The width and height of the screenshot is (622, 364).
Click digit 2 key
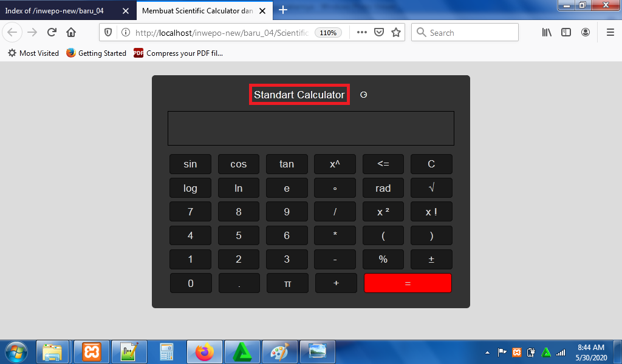pyautogui.click(x=238, y=260)
